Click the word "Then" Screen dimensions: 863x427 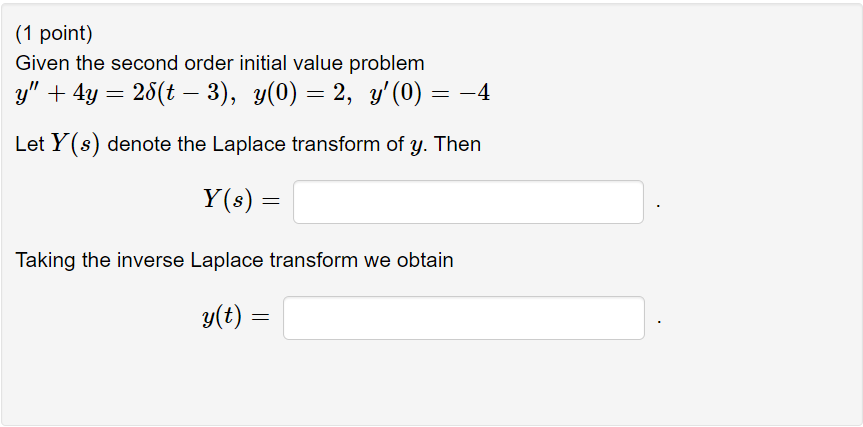(x=457, y=144)
